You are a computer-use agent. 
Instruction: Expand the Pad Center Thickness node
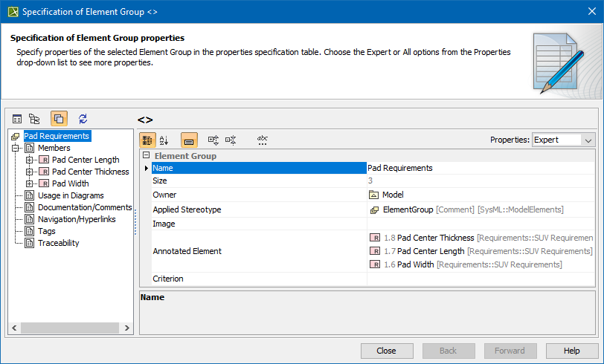[30, 172]
